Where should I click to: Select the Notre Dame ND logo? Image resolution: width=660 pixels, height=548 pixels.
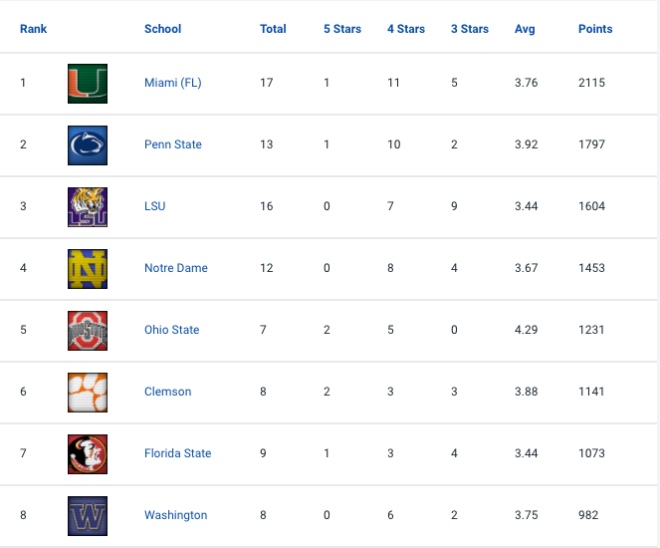(x=88, y=269)
